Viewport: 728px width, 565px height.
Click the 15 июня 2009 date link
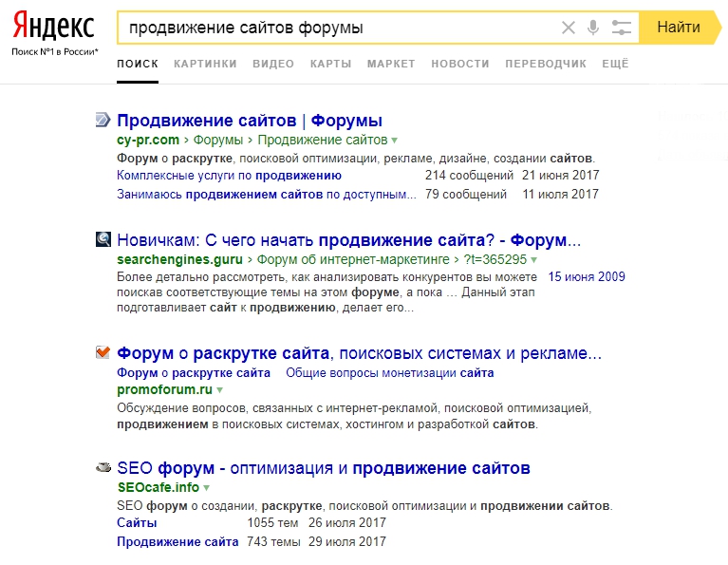[587, 277]
